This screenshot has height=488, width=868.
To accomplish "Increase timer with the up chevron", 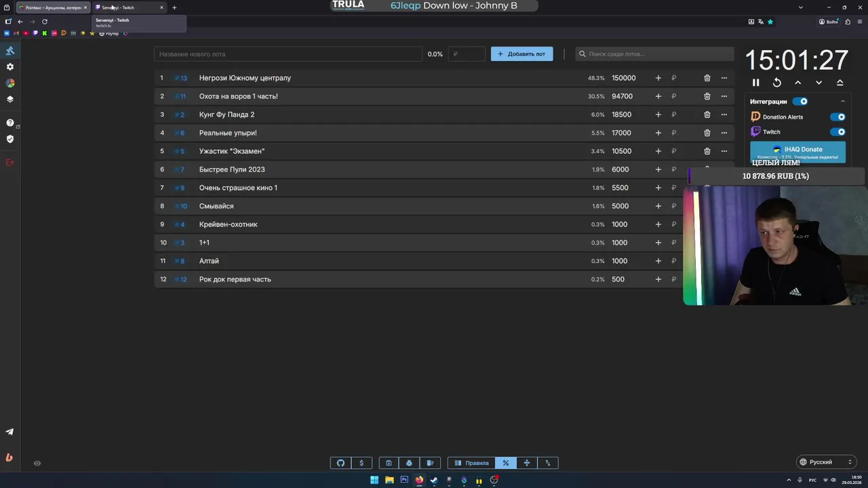I will coord(798,83).
